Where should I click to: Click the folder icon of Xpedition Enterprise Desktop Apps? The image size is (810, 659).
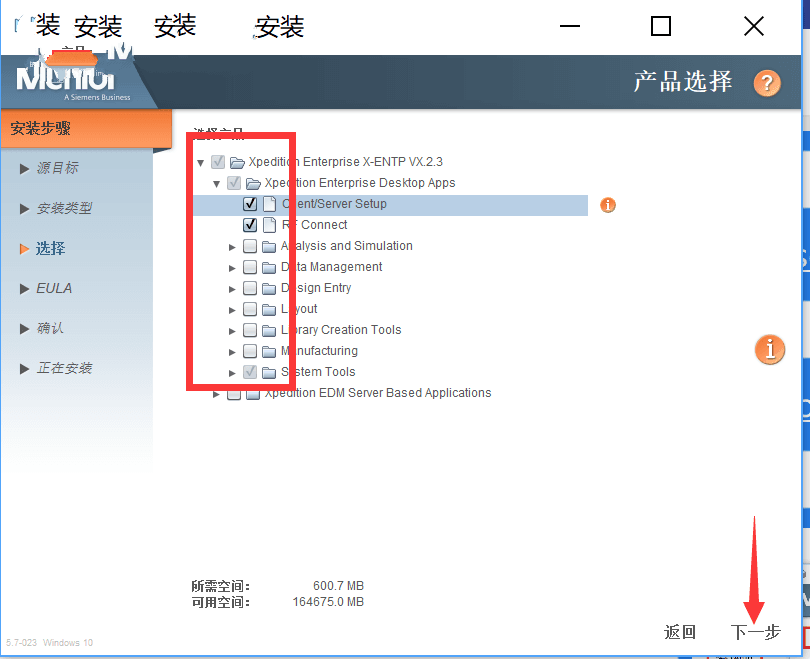(x=253, y=183)
